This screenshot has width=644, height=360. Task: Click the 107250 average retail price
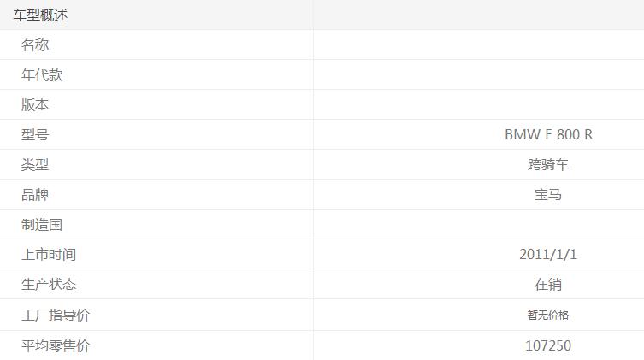(x=548, y=346)
